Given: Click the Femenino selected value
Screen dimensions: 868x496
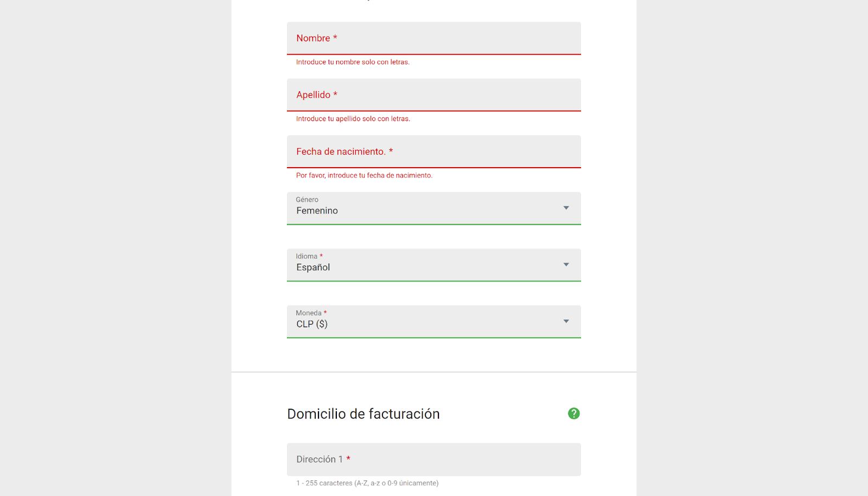Looking at the screenshot, I should pyautogui.click(x=317, y=211).
